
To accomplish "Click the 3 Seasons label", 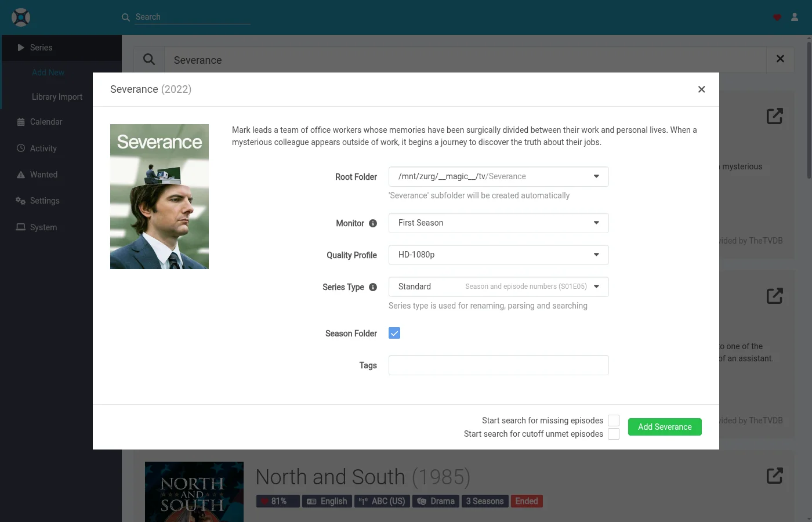I will click(x=485, y=501).
